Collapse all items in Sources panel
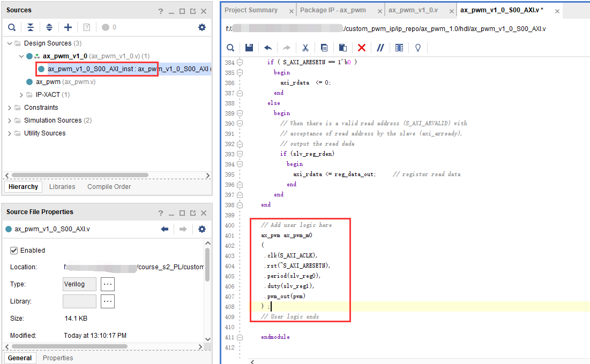 pyautogui.click(x=31, y=27)
